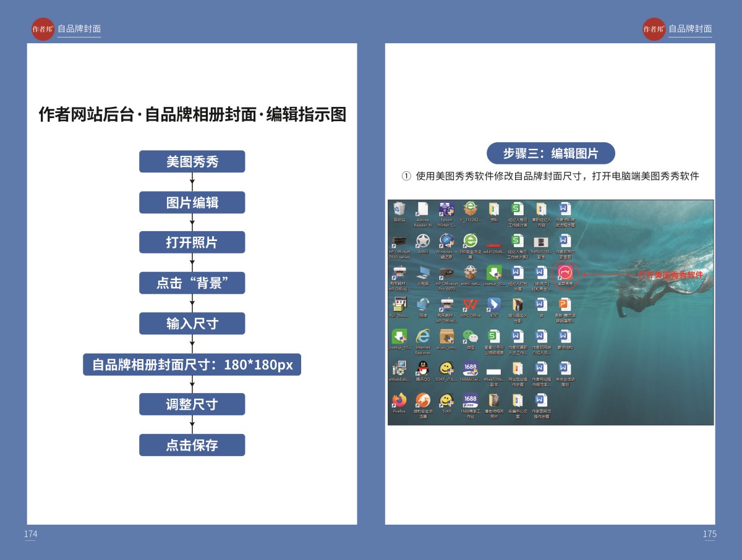The width and height of the screenshot is (742, 560).
Task: Open the 资料 folder on desktop
Action: point(493,210)
